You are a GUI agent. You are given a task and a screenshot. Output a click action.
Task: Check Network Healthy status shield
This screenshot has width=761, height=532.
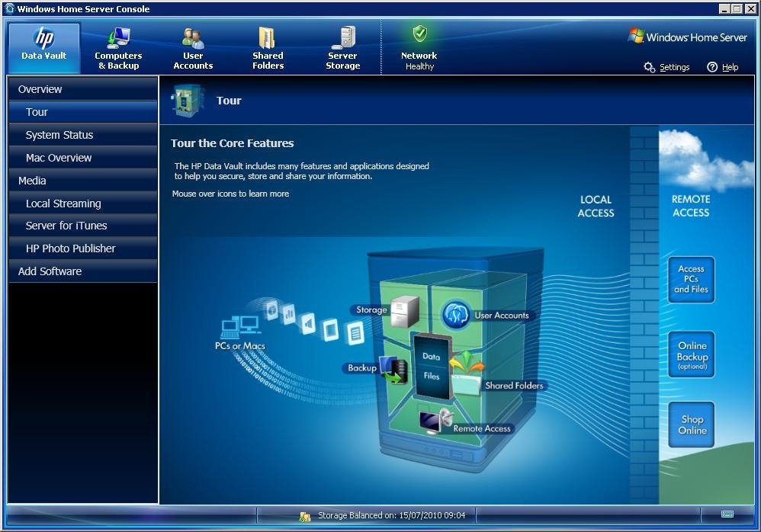tap(420, 34)
